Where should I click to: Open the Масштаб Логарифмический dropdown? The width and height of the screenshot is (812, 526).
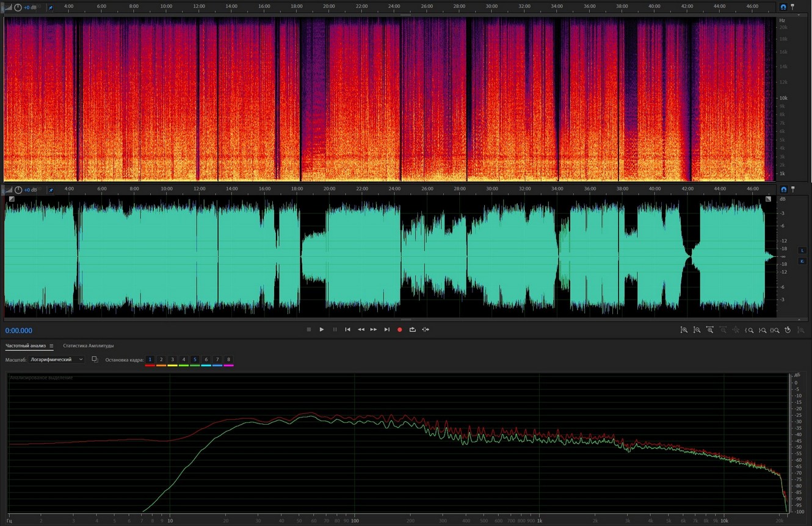pyautogui.click(x=56, y=360)
